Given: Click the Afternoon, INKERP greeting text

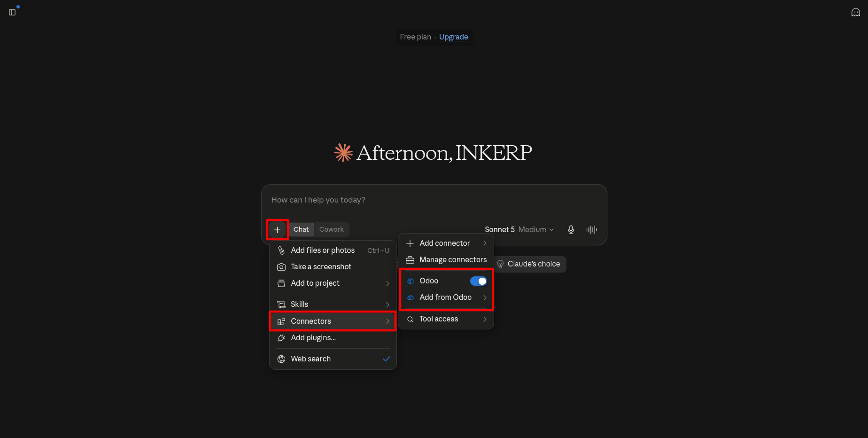Looking at the screenshot, I should click(x=444, y=153).
